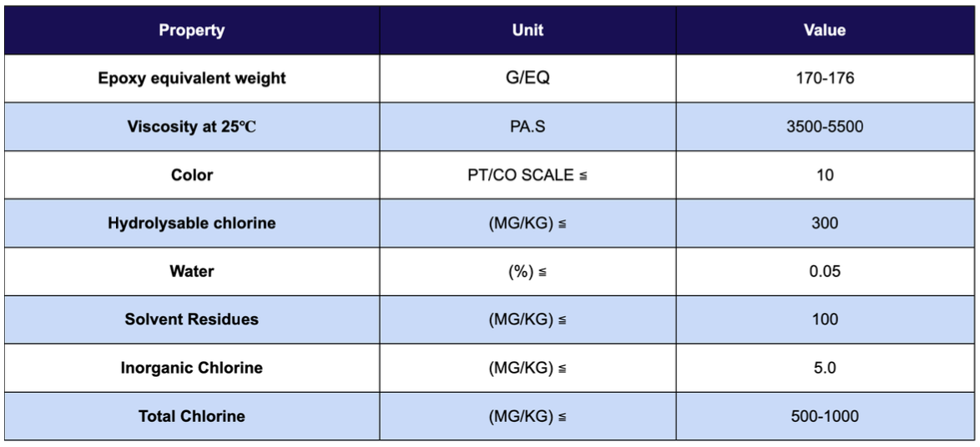This screenshot has width=980, height=447.
Task: Click the Color property cell
Action: (192, 175)
